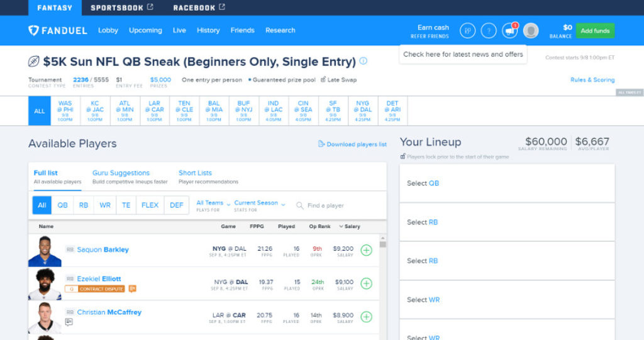This screenshot has width=644, height=340.
Task: Open the help question mark icon
Action: 488,31
